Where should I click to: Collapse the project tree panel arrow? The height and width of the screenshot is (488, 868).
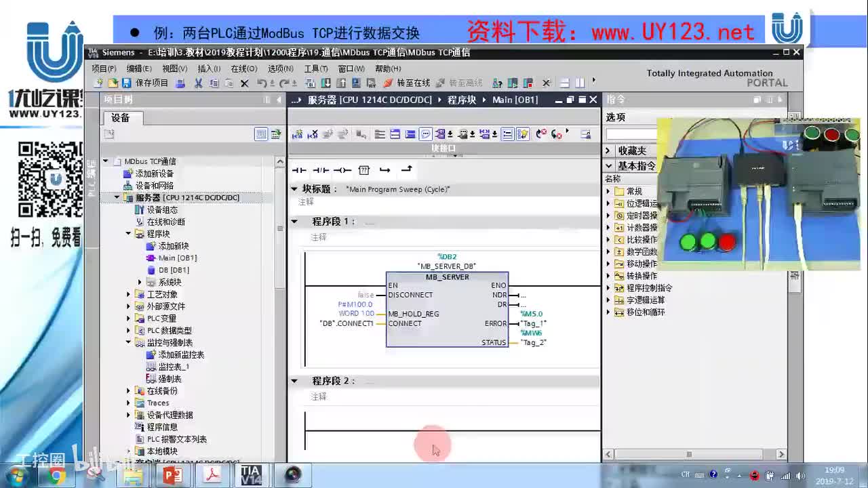(279, 100)
